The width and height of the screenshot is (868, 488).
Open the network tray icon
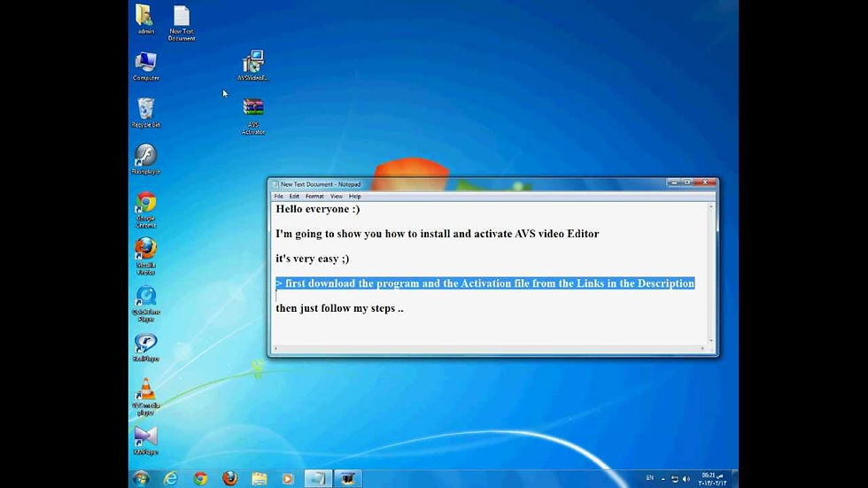click(675, 479)
